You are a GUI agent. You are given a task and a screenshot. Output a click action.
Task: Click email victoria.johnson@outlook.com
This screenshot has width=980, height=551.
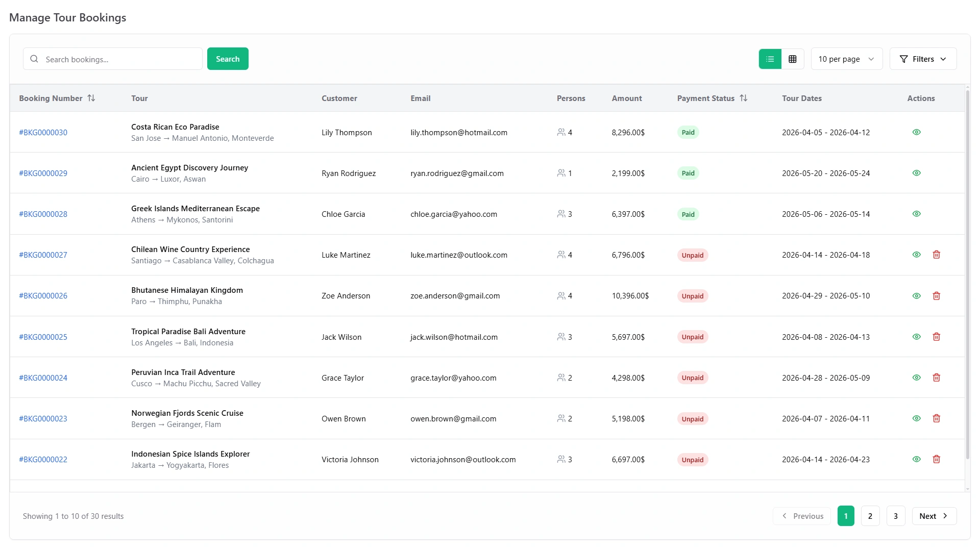[463, 459]
